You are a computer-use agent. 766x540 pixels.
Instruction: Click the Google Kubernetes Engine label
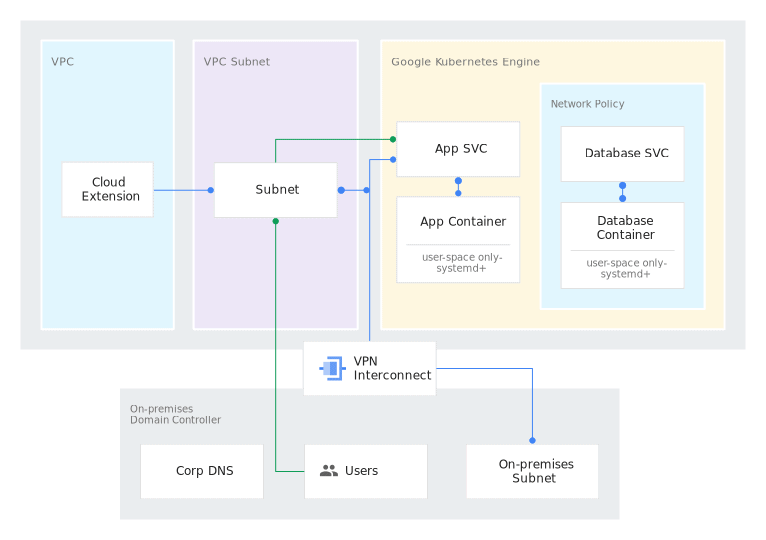click(465, 62)
